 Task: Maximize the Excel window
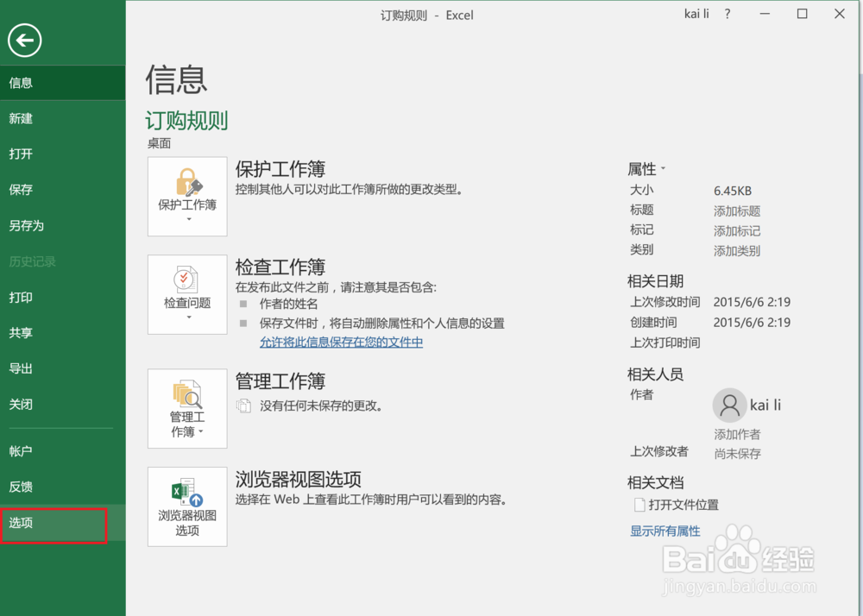coord(802,14)
